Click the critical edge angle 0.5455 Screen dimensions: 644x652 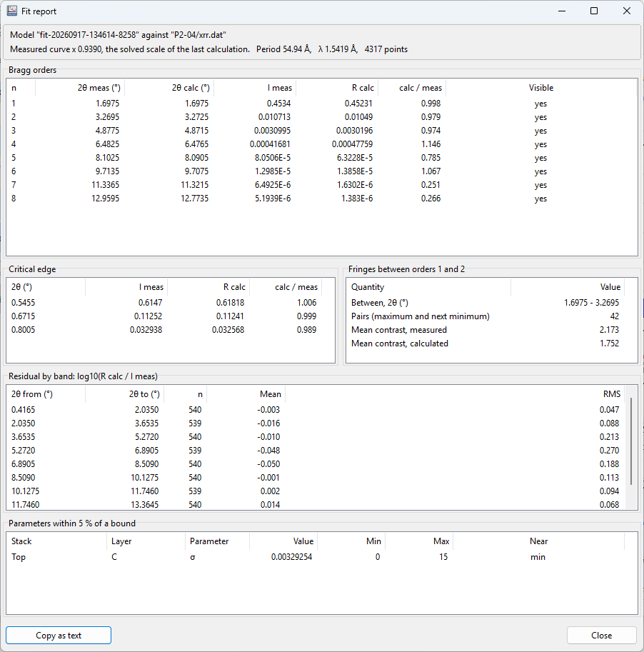24,303
